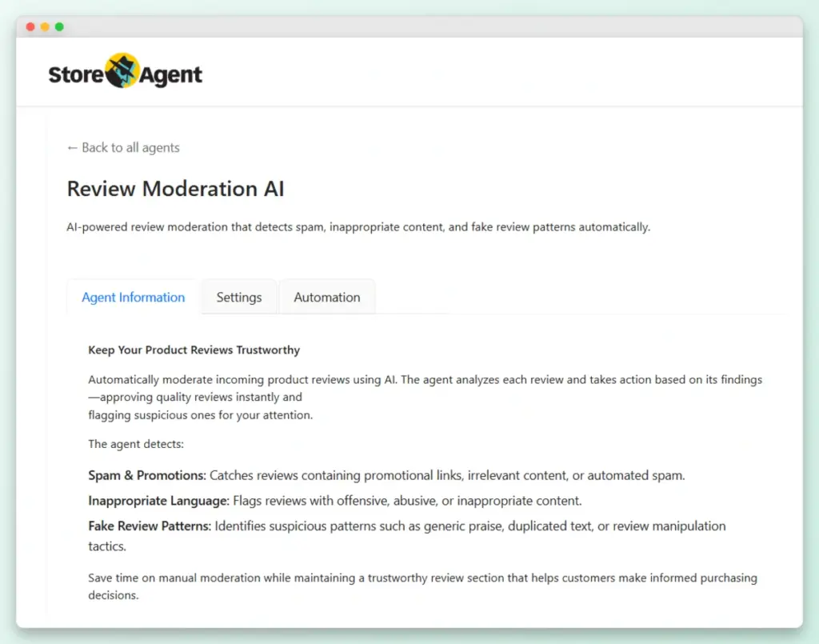
Task: Open the Automation tab
Action: 327,297
